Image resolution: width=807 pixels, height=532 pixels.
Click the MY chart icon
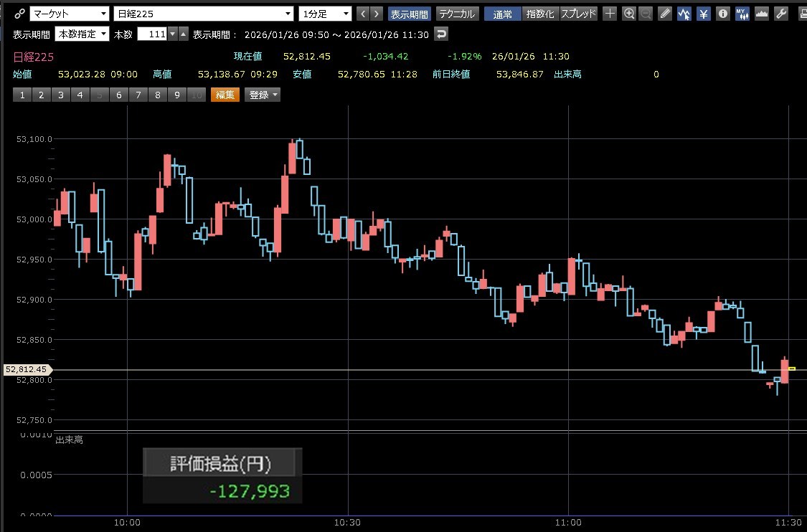742,14
